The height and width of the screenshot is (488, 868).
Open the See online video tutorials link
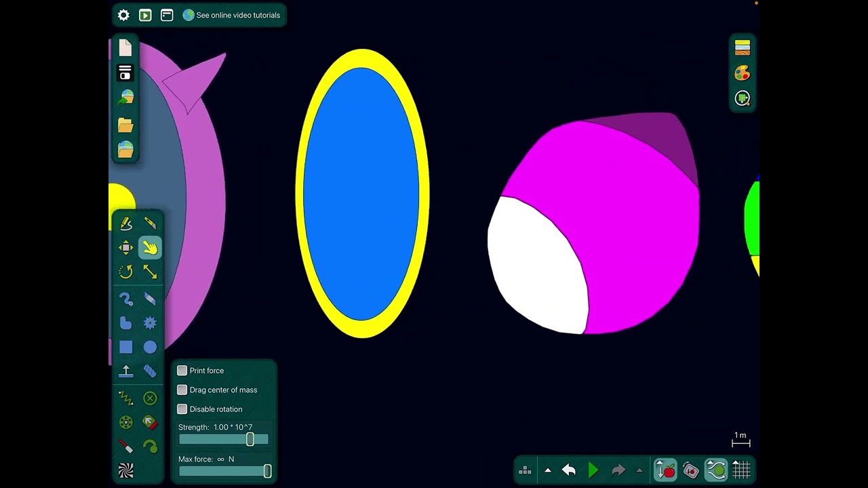pos(231,15)
